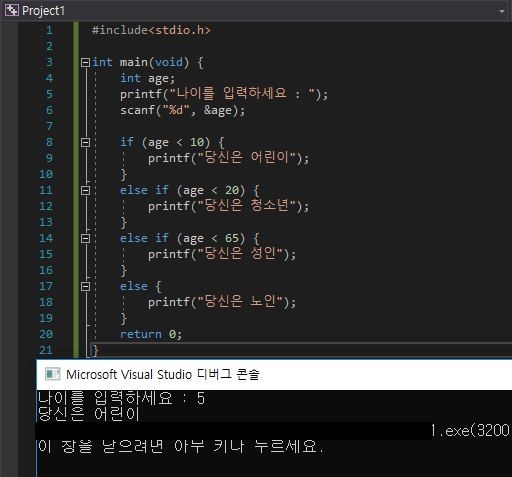Screen dimensions: 512x477
Task: Click the console output '당신은 어린이'
Action: [x=88, y=414]
